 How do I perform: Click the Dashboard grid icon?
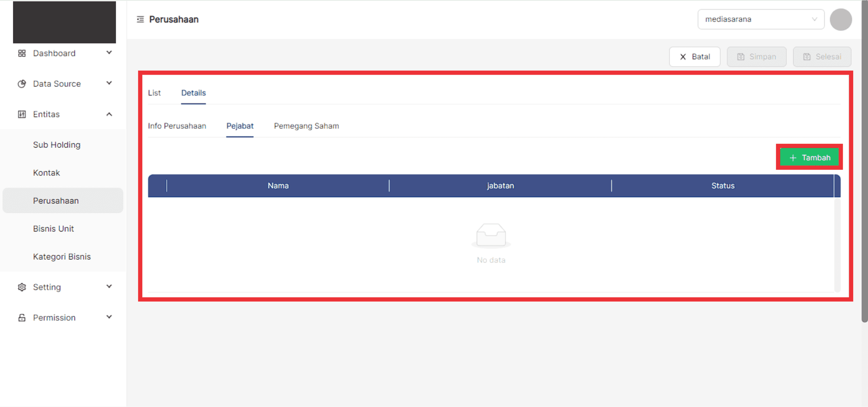[x=22, y=53]
